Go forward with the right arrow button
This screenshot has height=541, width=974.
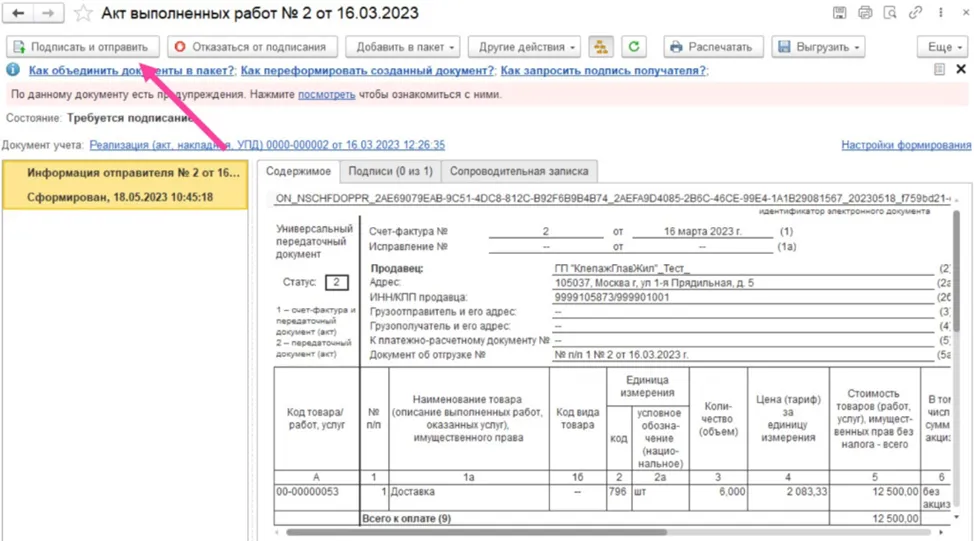[48, 13]
